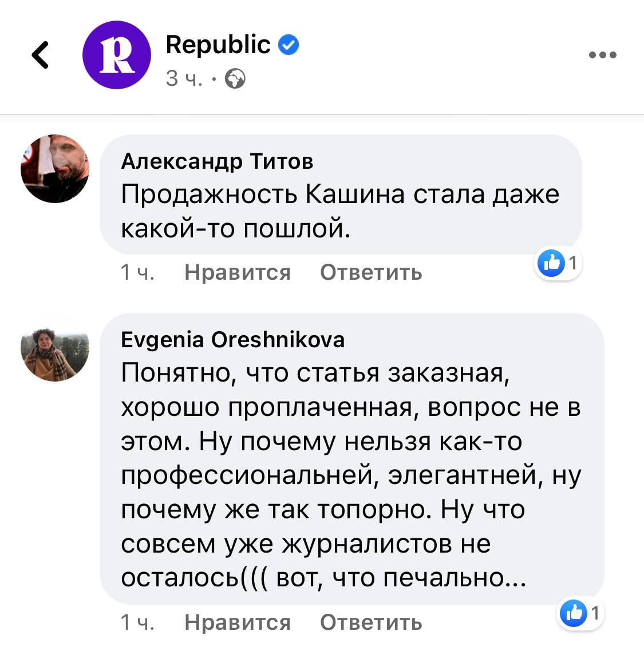Tap the 1 ч. timestamp under Oreshnikova's comment
The height and width of the screenshot is (651, 644).
click(137, 622)
